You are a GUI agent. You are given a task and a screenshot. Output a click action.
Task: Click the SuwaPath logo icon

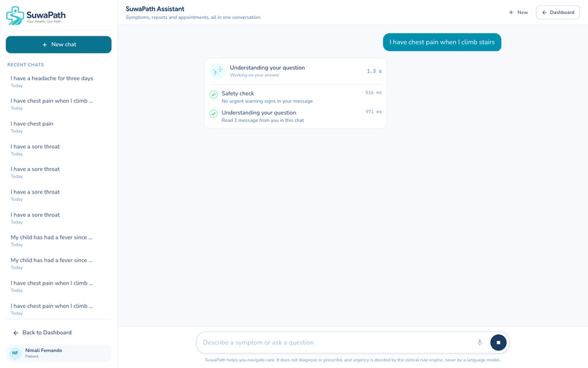(x=15, y=16)
